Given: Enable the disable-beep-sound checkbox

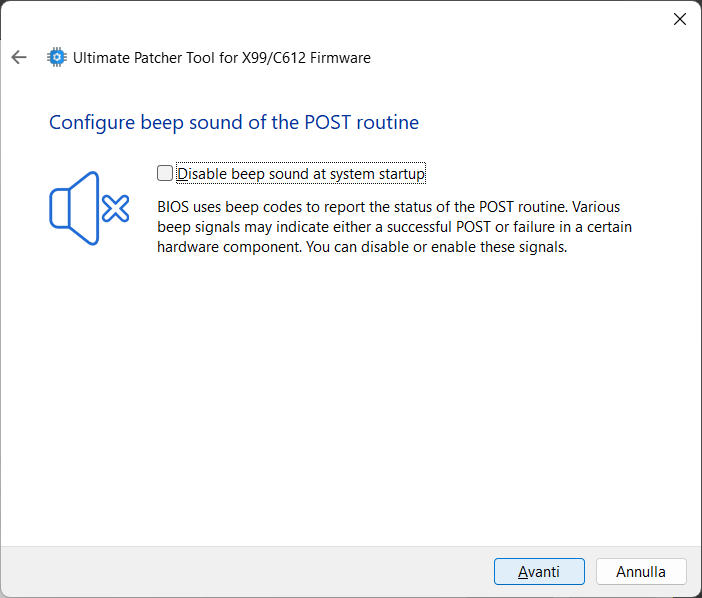Looking at the screenshot, I should pos(165,173).
